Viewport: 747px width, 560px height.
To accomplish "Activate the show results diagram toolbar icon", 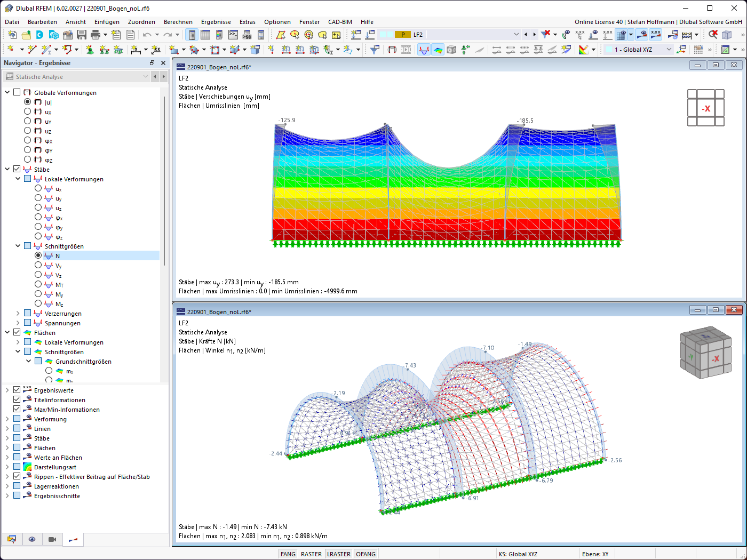I will (x=424, y=49).
